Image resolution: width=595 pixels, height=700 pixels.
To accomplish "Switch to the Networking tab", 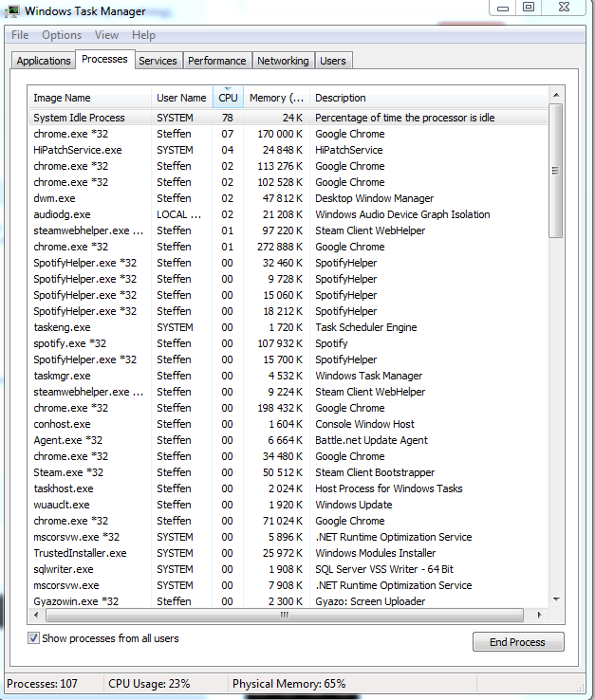I will coord(283,61).
